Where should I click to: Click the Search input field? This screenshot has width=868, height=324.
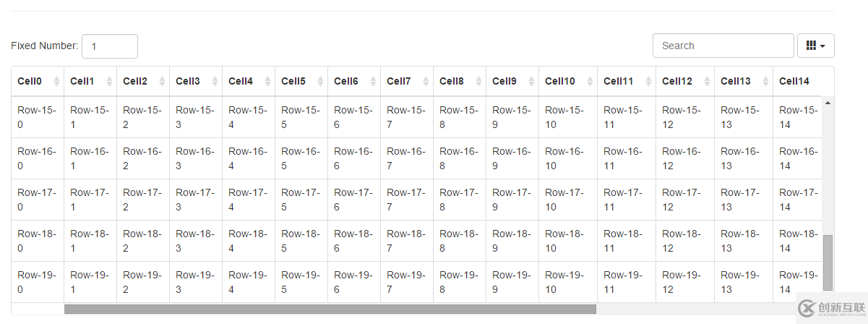tap(723, 46)
